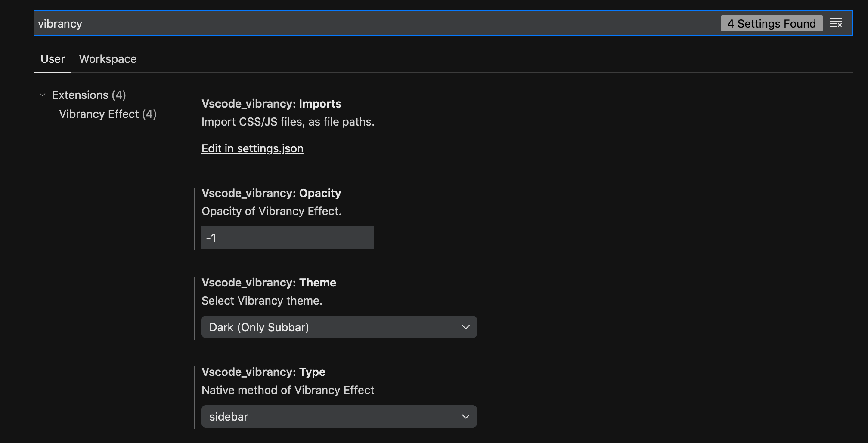Click the 'Opacity of Vibrancy Effect.' description
Viewport: 868px width, 443px height.
[271, 211]
